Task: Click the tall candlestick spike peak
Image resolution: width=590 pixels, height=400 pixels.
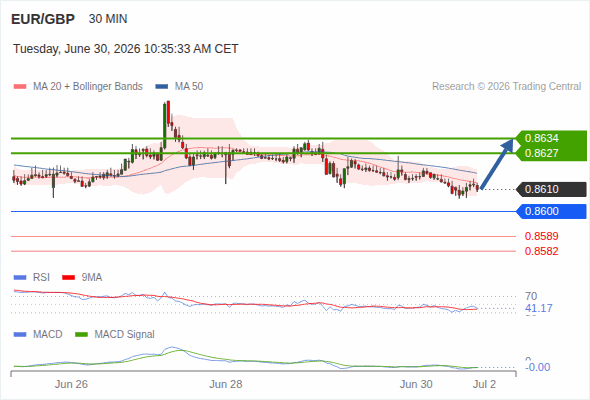Action: point(168,102)
